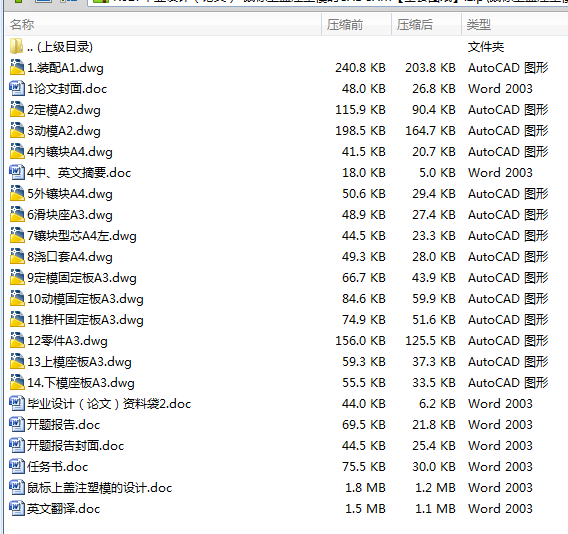Click the 156.0 KB original size value
The image size is (568, 534).
(x=360, y=341)
